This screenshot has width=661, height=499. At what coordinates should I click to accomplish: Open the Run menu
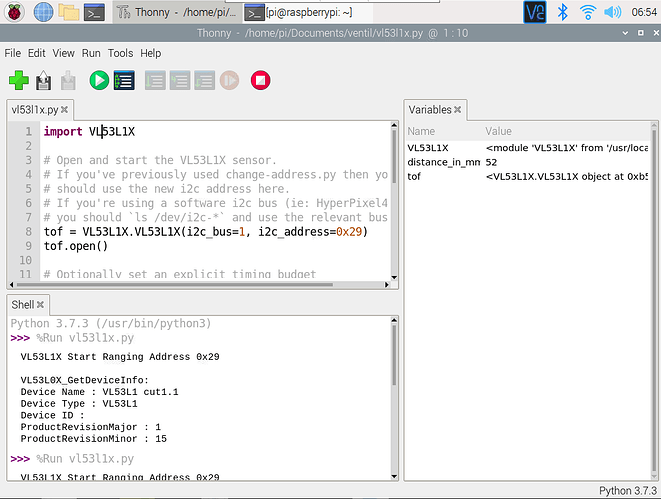click(x=91, y=52)
